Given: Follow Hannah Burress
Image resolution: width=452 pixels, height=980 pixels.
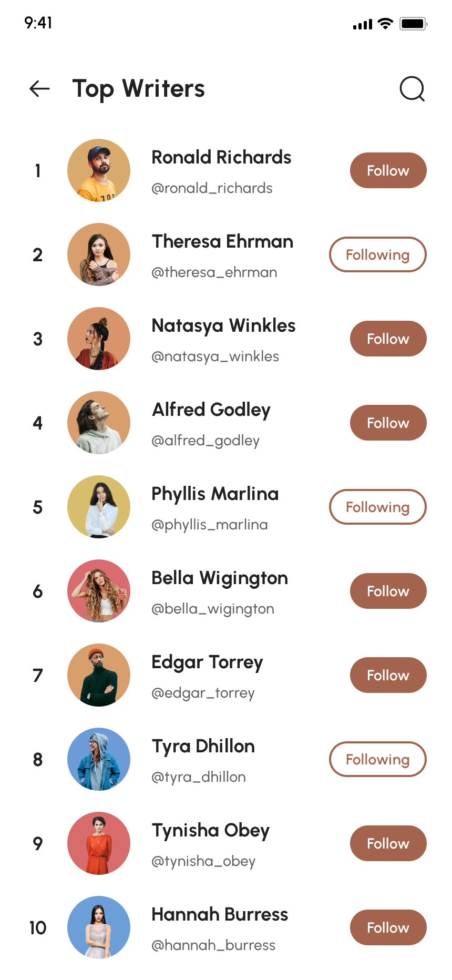Looking at the screenshot, I should pos(388,927).
